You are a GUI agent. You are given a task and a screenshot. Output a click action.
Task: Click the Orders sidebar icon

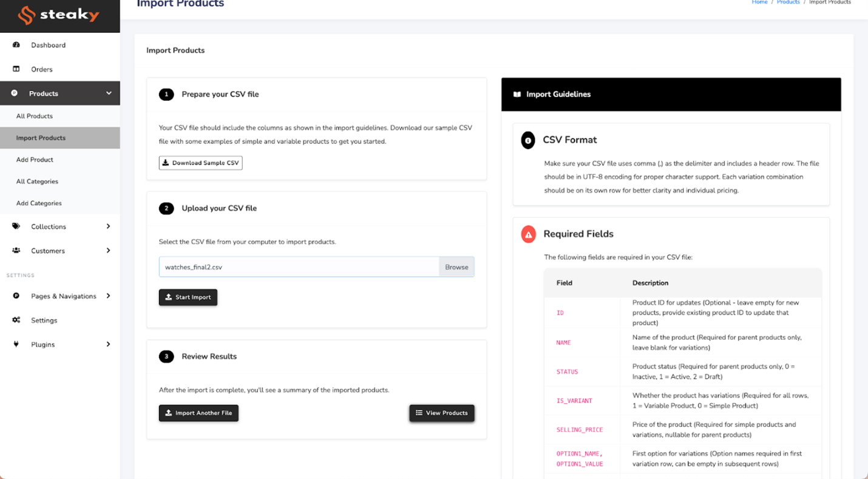[x=16, y=69]
